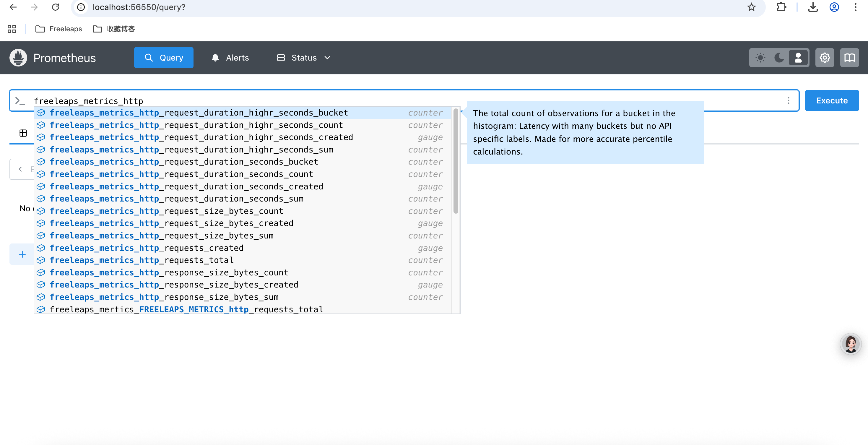
Task: Switch to dark theme moon toggle
Action: click(x=779, y=58)
